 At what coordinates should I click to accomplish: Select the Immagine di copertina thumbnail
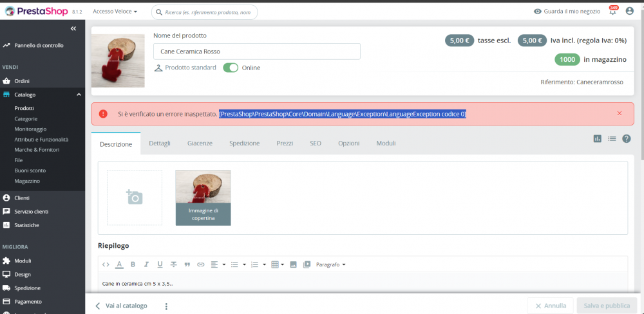pos(204,198)
